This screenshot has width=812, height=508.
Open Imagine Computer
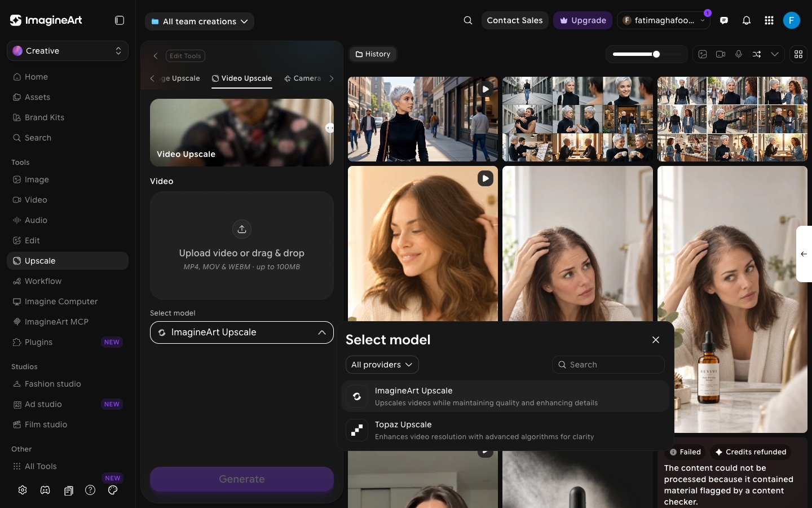[x=68, y=301]
